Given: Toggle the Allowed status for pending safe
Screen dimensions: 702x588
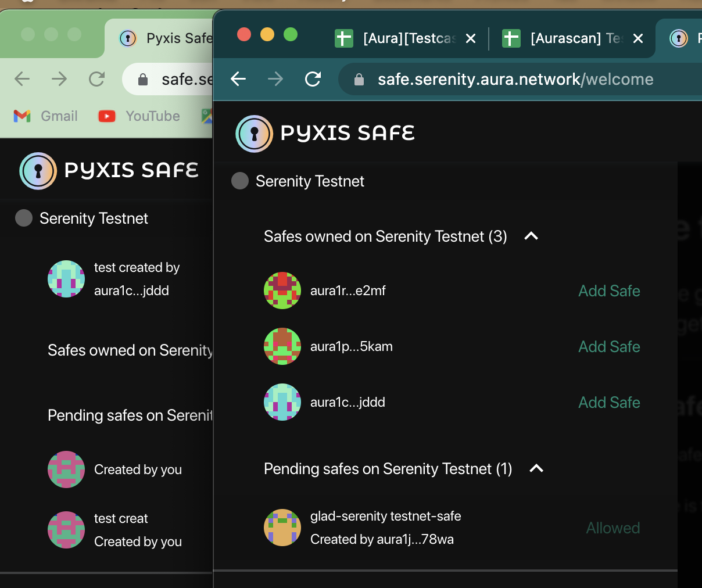Looking at the screenshot, I should point(613,528).
